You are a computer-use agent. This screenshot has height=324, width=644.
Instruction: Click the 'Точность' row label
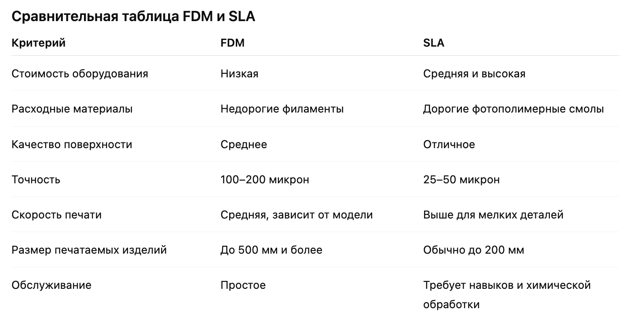[36, 179]
